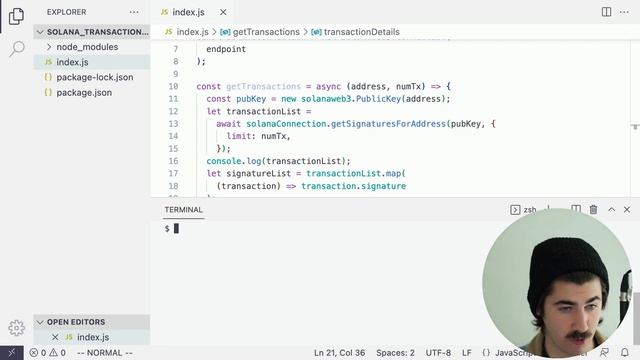Click 'endpoint' text on line 7

[x=226, y=49]
